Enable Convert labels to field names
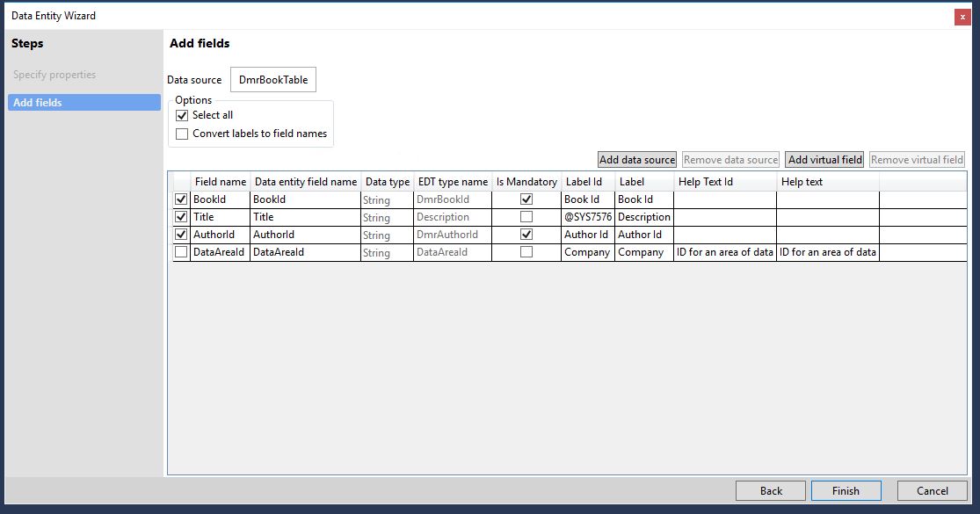This screenshot has width=980, height=514. coord(182,134)
